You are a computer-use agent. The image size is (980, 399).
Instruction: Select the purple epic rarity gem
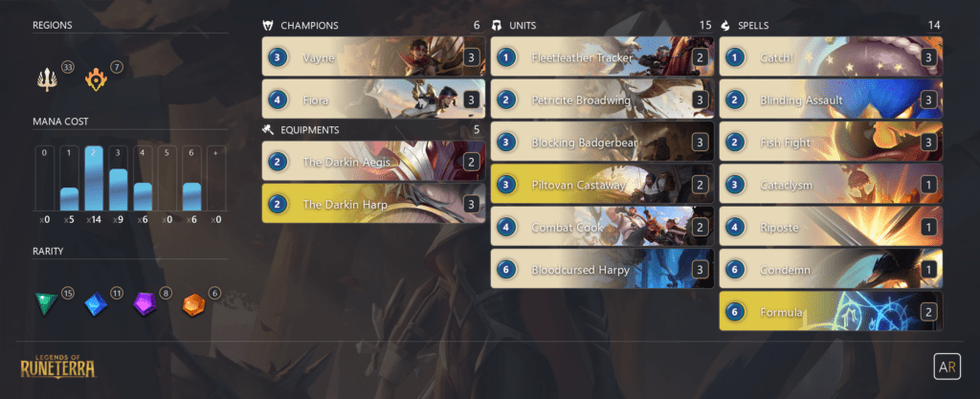(145, 304)
